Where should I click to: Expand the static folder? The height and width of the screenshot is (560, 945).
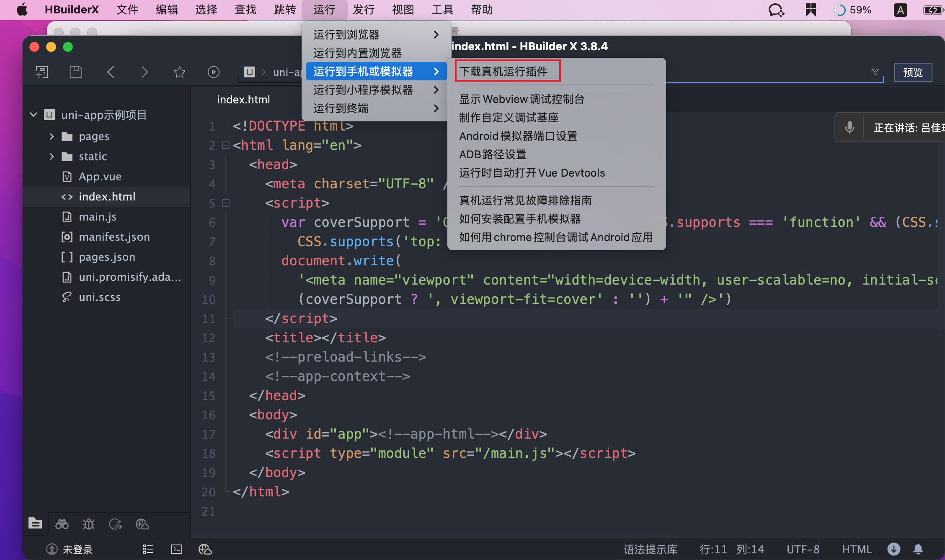52,157
